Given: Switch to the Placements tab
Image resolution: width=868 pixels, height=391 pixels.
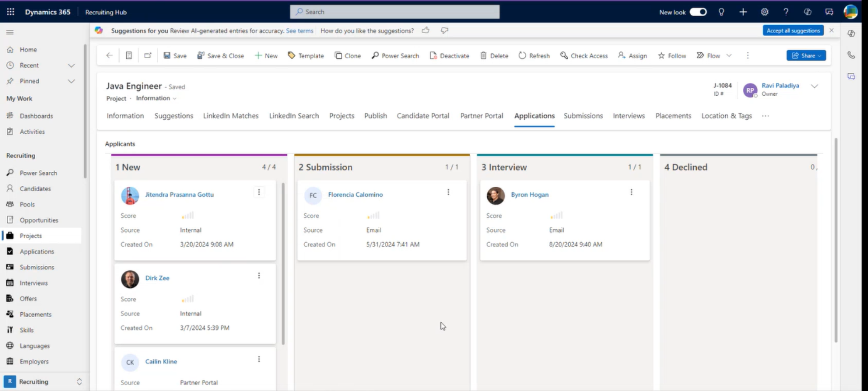Looking at the screenshot, I should click(673, 116).
